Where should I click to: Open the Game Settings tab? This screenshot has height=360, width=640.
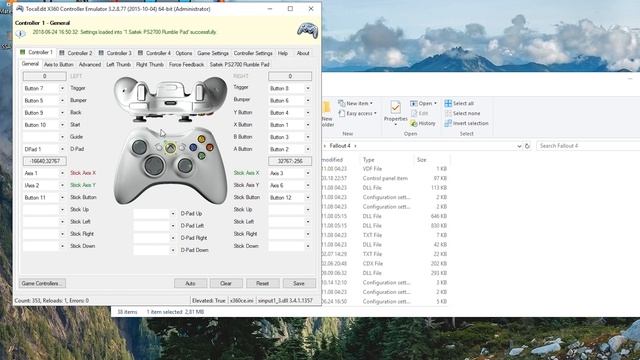click(x=213, y=53)
